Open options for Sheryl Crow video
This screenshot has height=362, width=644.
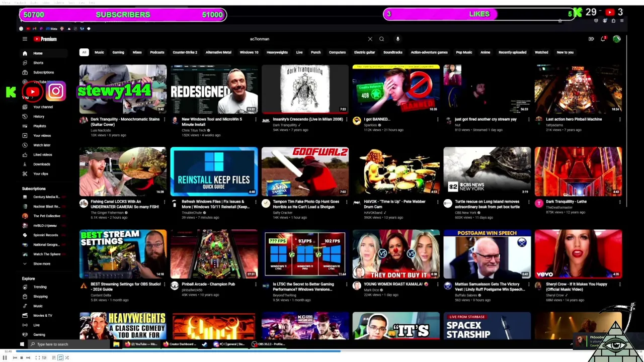(620, 285)
